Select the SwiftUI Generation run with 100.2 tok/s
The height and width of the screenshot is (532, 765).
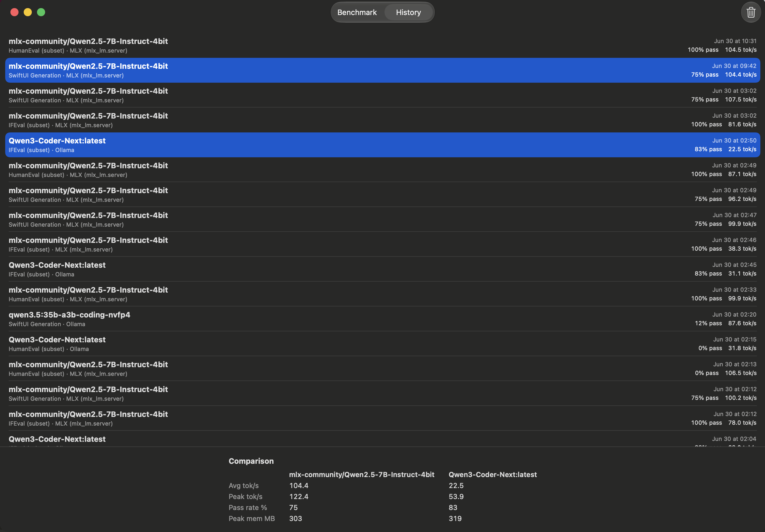click(x=382, y=394)
